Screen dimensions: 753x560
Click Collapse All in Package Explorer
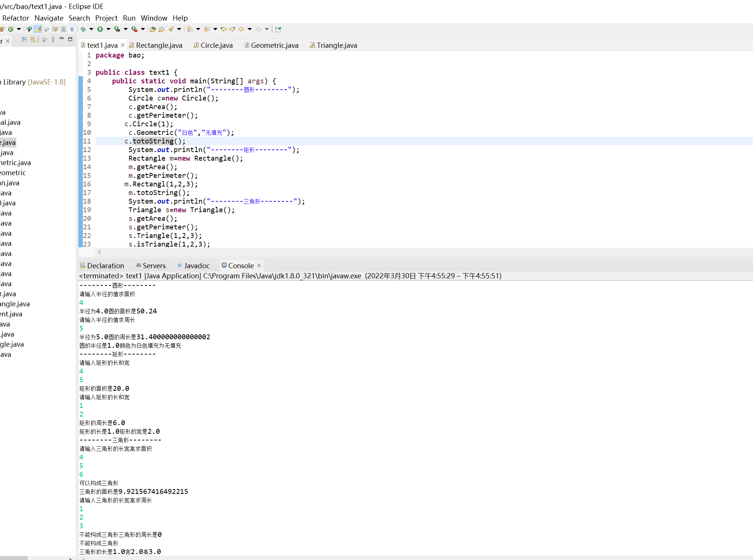[x=24, y=39]
